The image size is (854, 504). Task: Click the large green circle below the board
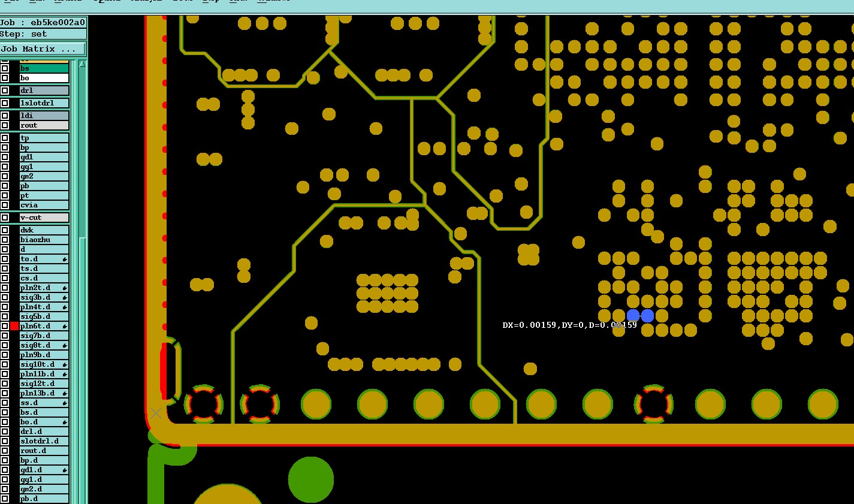tap(310, 479)
